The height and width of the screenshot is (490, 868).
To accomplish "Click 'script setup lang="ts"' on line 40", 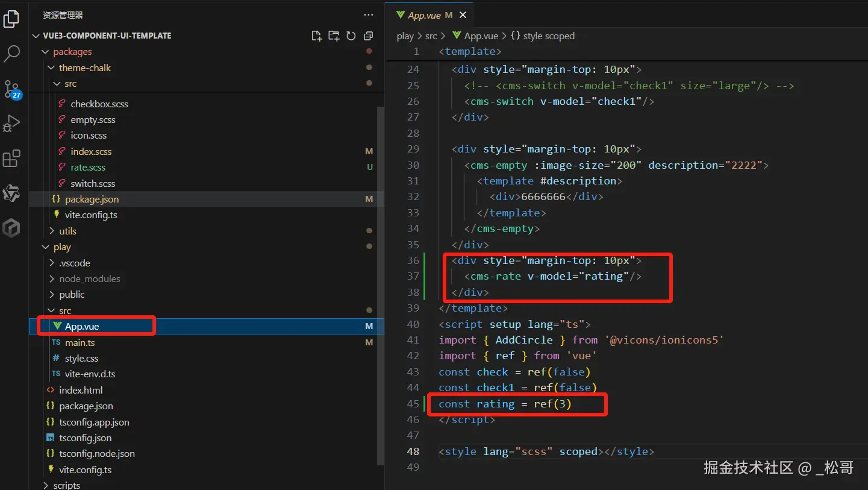I will click(514, 324).
